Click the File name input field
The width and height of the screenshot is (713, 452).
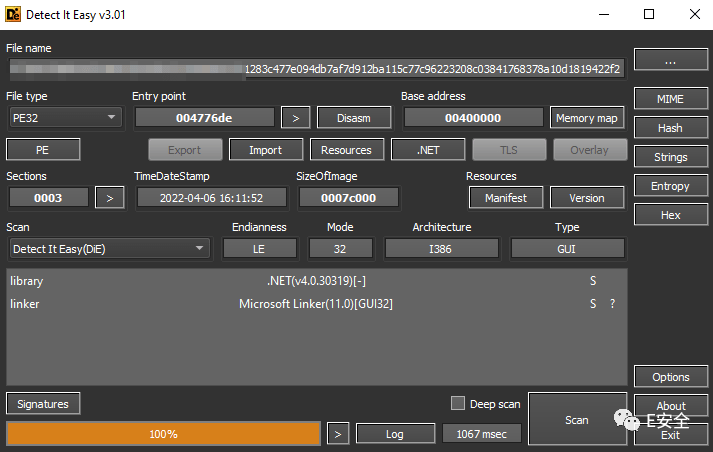pos(316,69)
